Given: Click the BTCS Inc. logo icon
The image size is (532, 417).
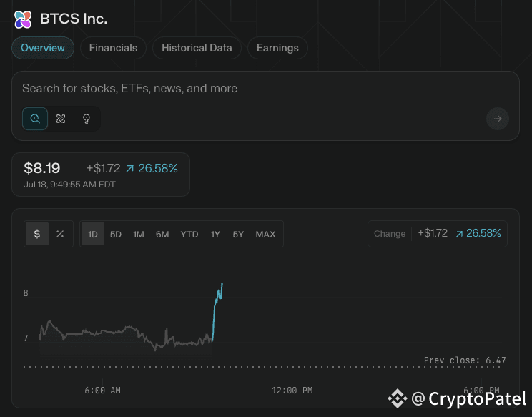Looking at the screenshot, I should pyautogui.click(x=23, y=19).
